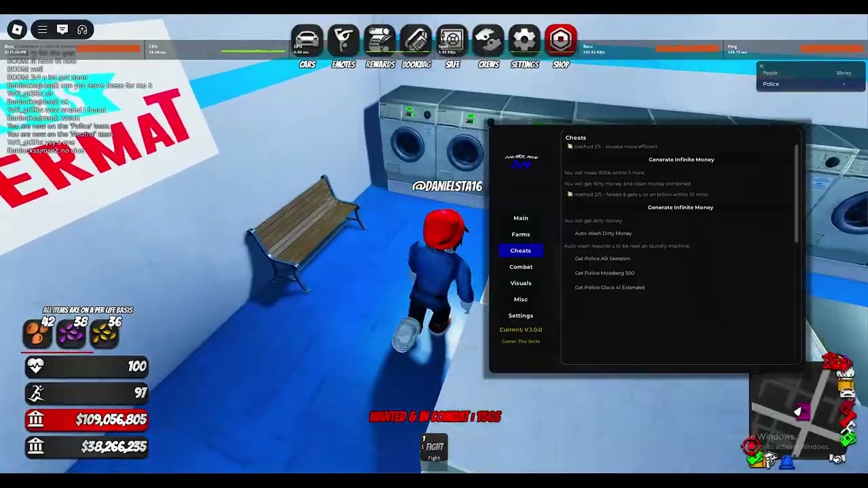The image size is (868, 488).
Task: Open the hamburger menu in top bar
Action: [42, 29]
